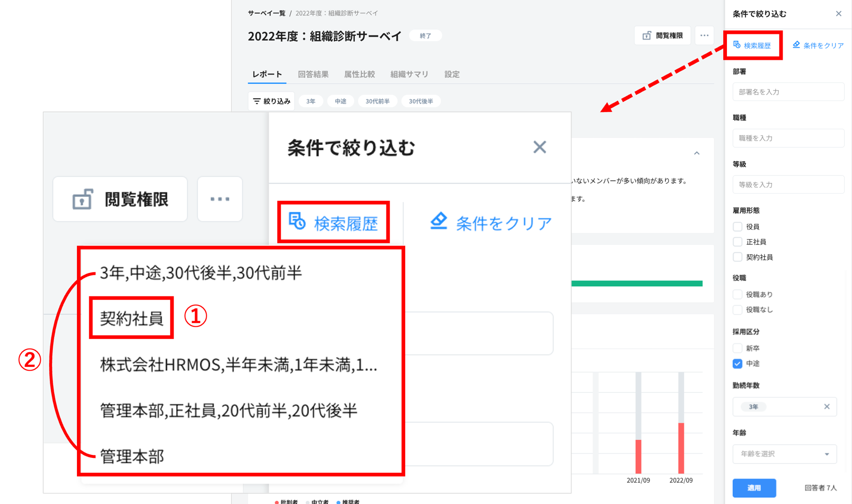
Task: Click the 条件をクリア eraser link
Action: tap(819, 46)
